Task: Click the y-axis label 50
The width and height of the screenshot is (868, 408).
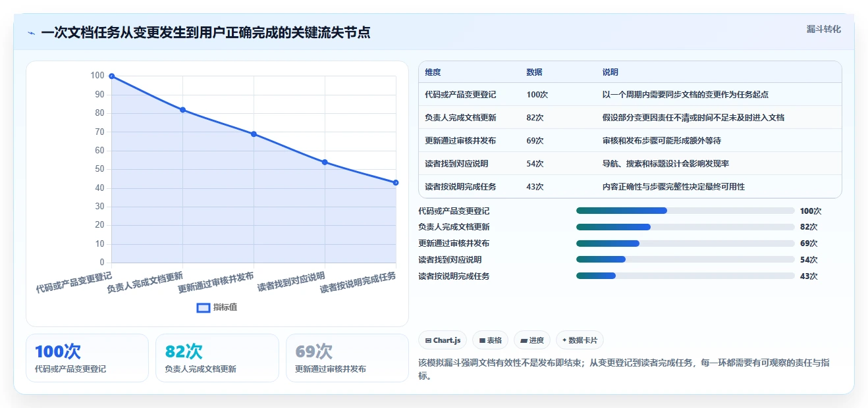Action: 99,169
